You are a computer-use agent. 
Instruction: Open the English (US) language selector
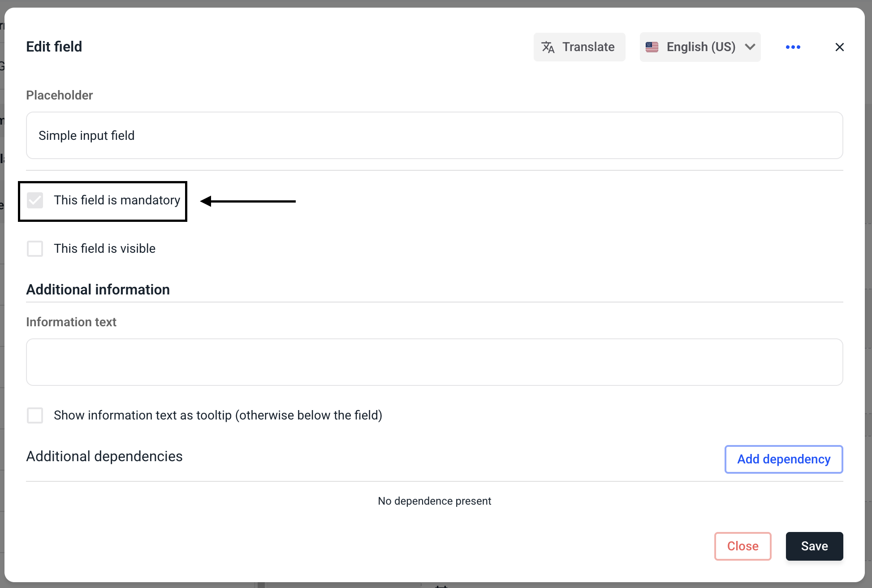[700, 47]
